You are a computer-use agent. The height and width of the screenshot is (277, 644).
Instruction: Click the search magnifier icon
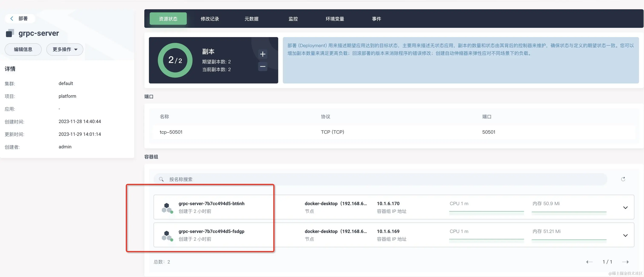[x=161, y=179]
